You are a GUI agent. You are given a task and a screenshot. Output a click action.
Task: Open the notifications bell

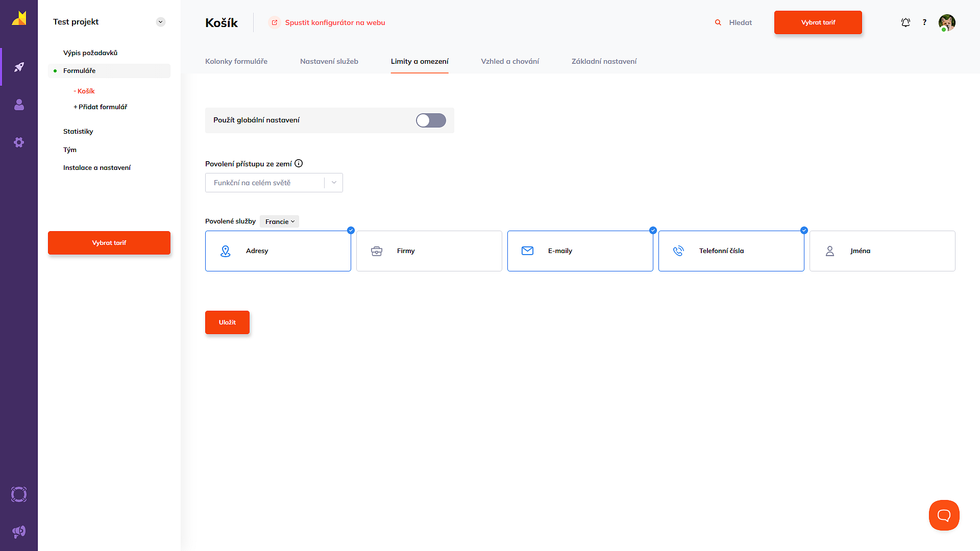905,22
